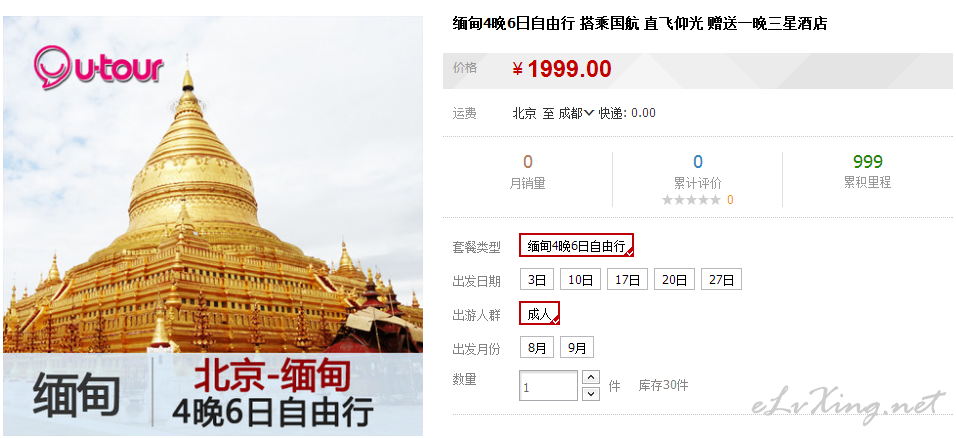Choose departure date 20日
Screen dimensions: 956x438
tap(674, 280)
